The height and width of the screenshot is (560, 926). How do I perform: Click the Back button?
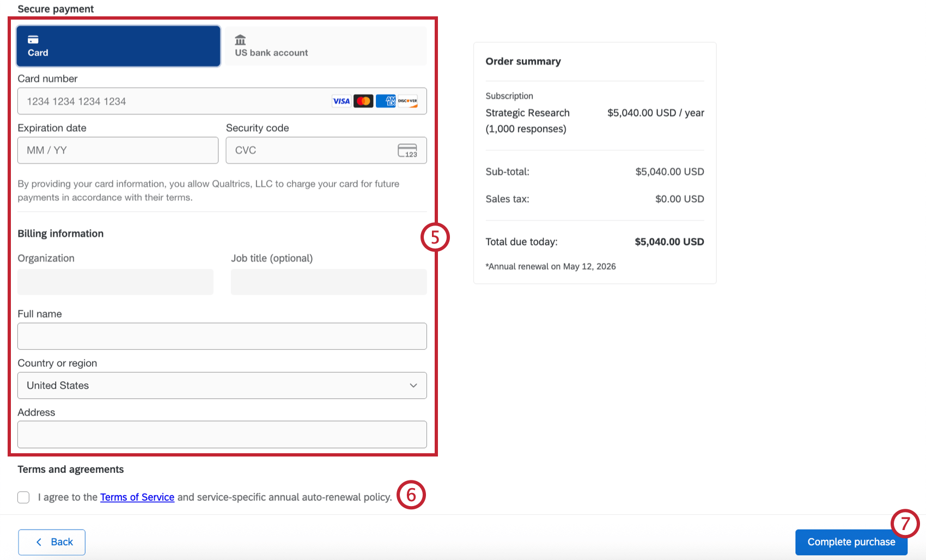(x=52, y=542)
